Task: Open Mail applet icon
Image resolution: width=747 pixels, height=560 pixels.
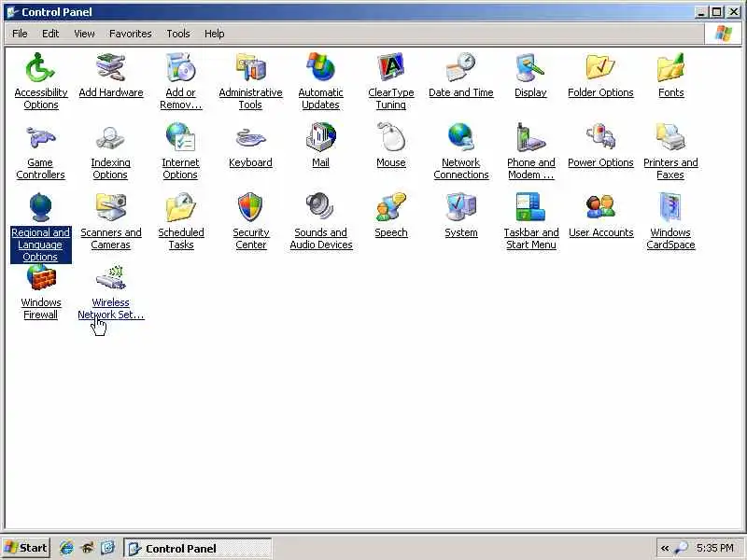Action: 320,137
